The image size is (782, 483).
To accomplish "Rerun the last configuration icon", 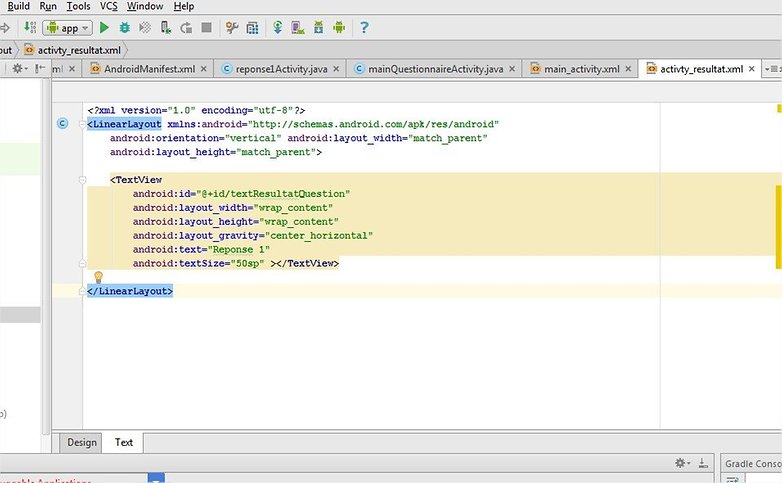I will pos(186,27).
